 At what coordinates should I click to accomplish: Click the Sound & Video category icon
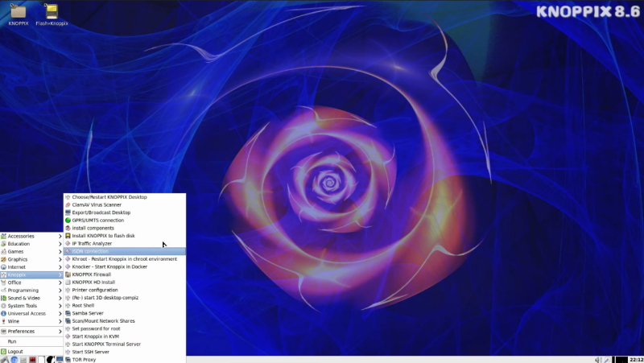pyautogui.click(x=4, y=298)
